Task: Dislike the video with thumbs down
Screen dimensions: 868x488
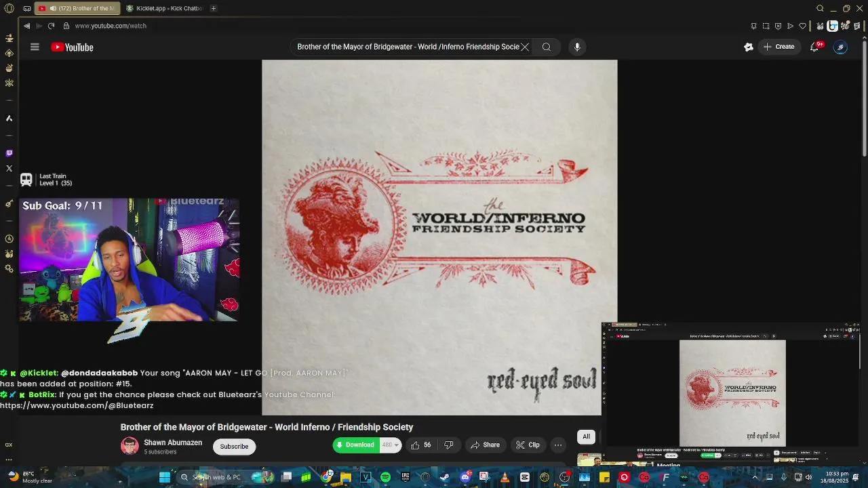Action: pyautogui.click(x=448, y=445)
